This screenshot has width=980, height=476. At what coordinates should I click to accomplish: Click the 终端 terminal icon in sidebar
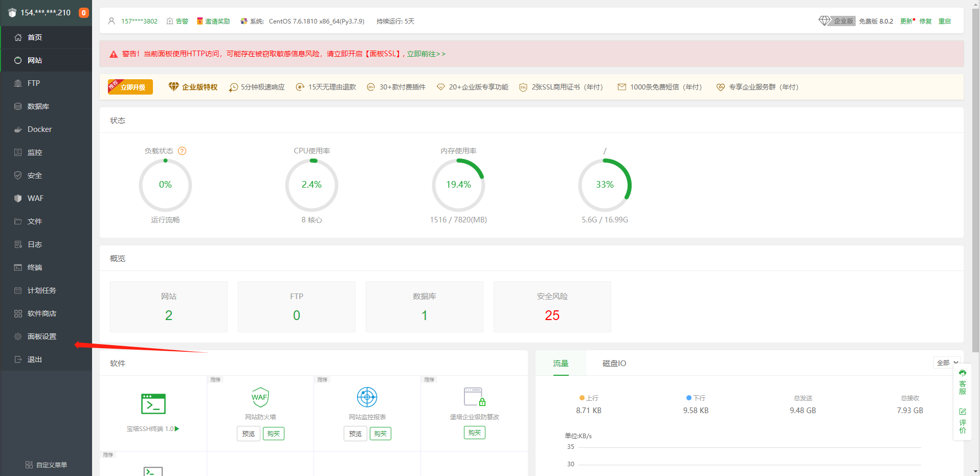pos(18,267)
